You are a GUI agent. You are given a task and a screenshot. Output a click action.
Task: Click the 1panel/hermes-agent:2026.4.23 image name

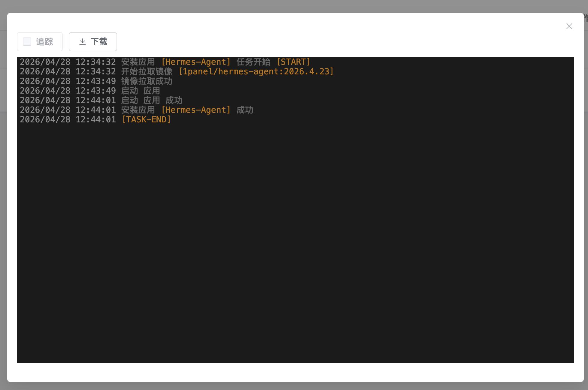[256, 72]
